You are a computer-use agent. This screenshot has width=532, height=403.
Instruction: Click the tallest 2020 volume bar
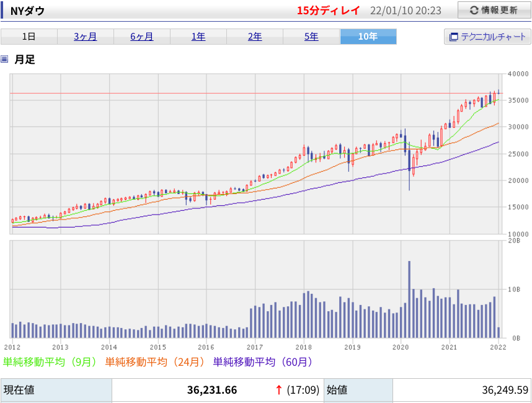[x=409, y=299]
